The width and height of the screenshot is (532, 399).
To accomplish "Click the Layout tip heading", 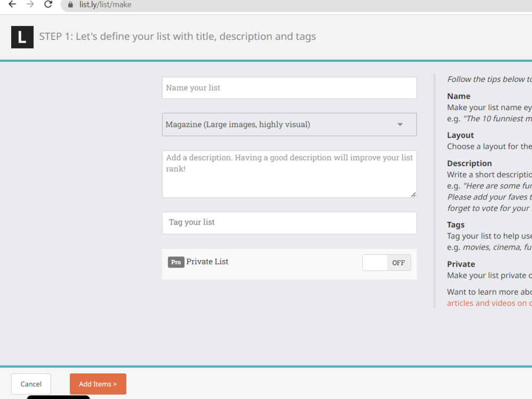I will [460, 135].
